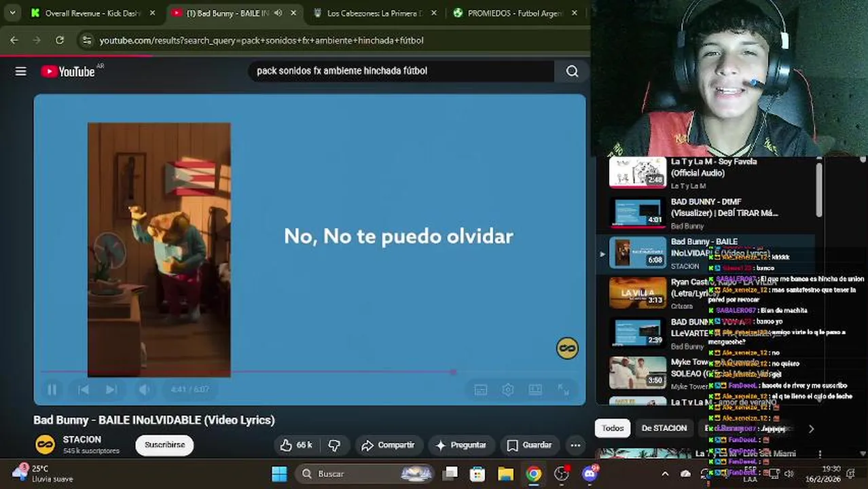Show more filter chips with right arrow

pyautogui.click(x=810, y=429)
